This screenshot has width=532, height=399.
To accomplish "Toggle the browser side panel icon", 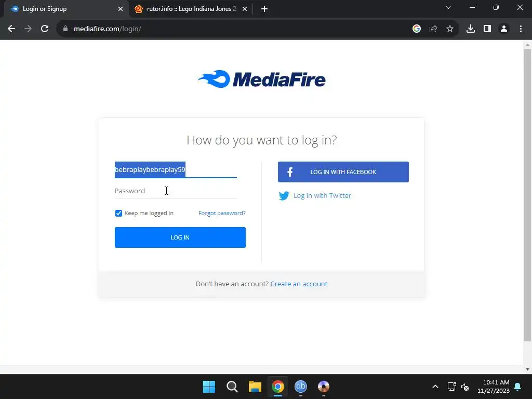I will tap(487, 29).
